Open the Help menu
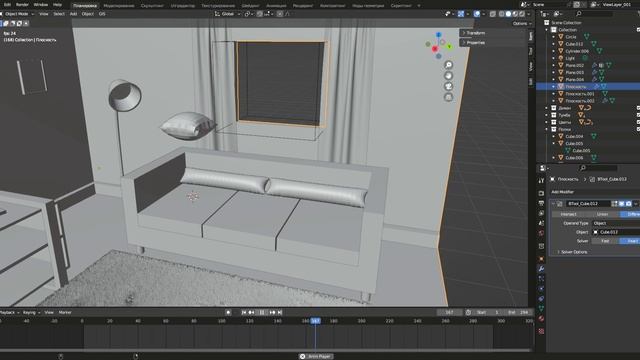Viewport: 640px width, 360px height. point(58,5)
